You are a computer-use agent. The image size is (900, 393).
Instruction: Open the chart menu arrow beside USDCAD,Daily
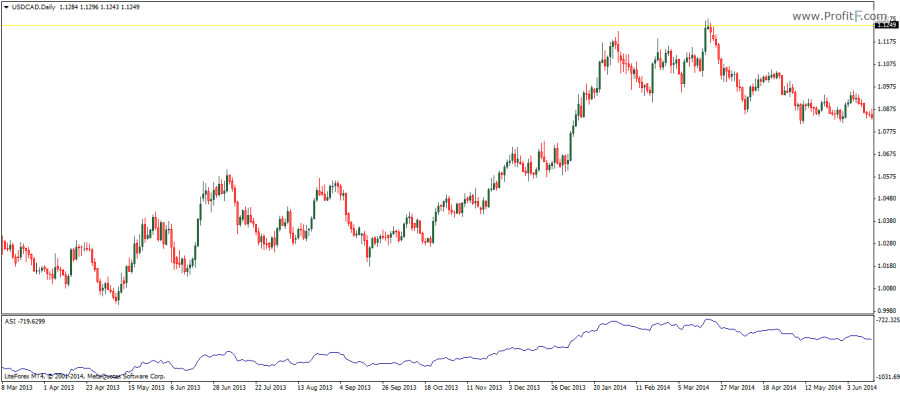[x=6, y=7]
